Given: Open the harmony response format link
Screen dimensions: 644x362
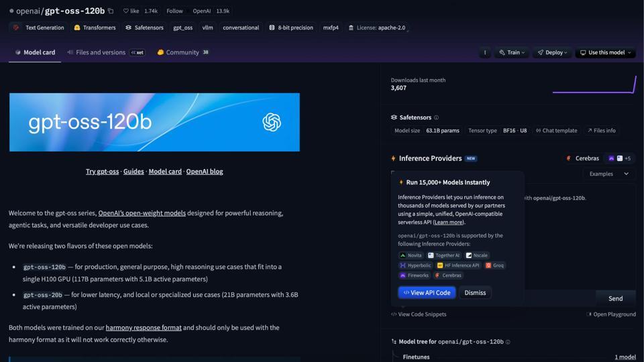Looking at the screenshot, I should tap(144, 328).
